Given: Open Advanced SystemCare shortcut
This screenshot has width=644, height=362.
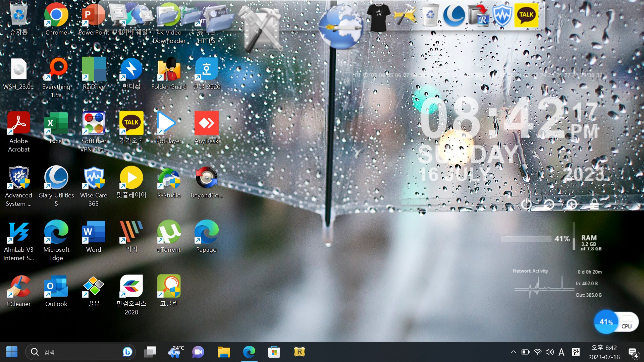Looking at the screenshot, I should [x=19, y=186].
